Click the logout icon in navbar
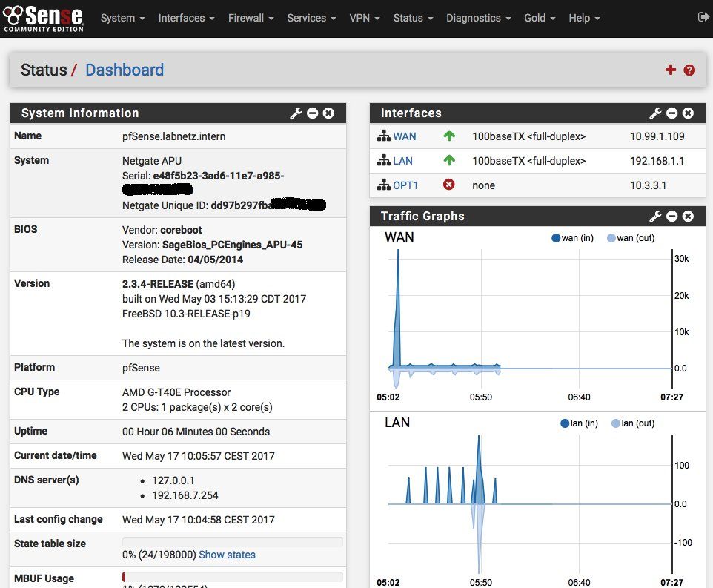This screenshot has height=588, width=713. 703,17
